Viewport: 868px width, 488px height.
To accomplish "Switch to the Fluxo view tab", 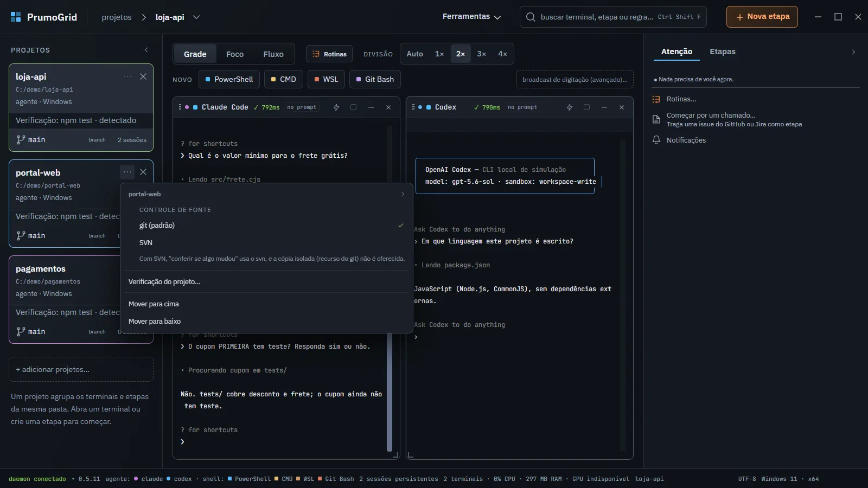I will (x=273, y=54).
